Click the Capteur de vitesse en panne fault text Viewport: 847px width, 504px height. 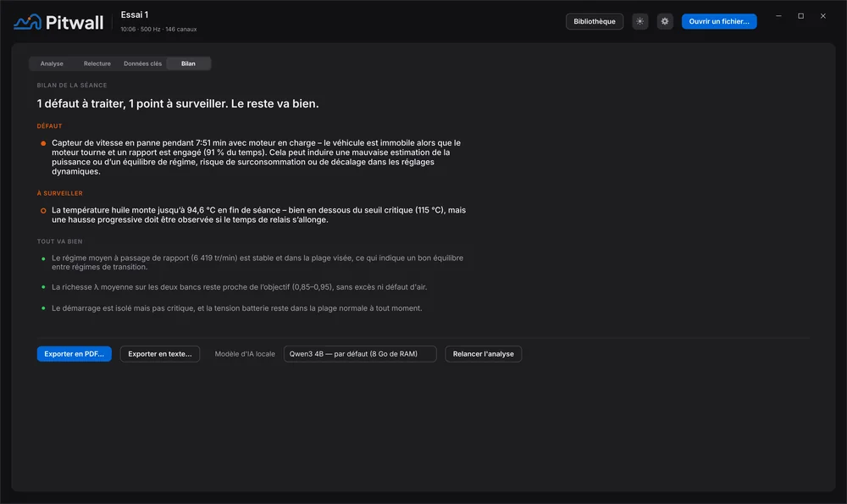258,158
